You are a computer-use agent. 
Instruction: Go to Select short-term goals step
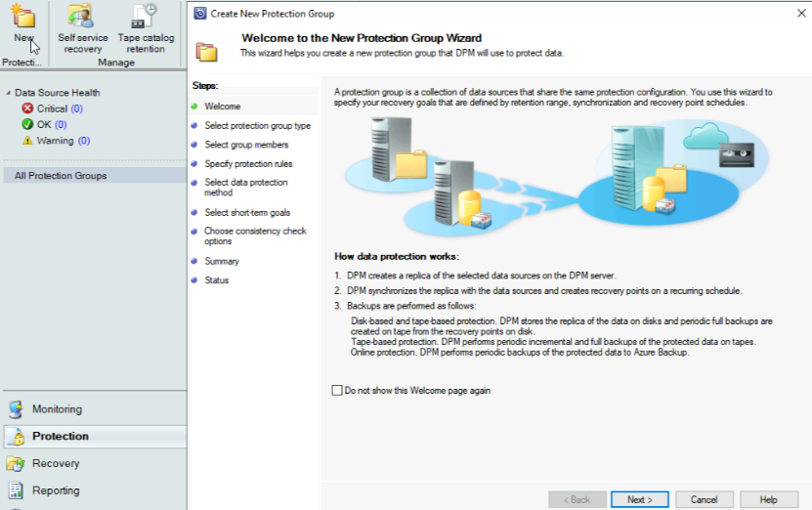[247, 212]
